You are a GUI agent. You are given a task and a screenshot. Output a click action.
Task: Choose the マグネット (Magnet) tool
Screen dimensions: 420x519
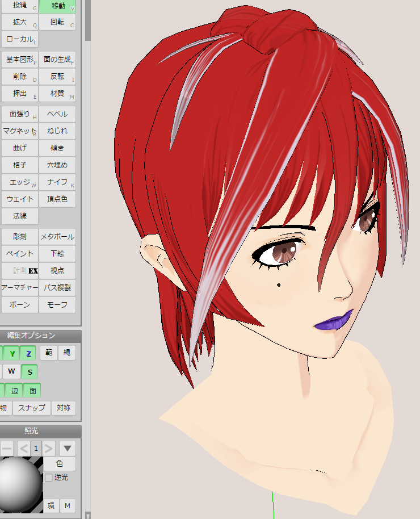click(19, 131)
